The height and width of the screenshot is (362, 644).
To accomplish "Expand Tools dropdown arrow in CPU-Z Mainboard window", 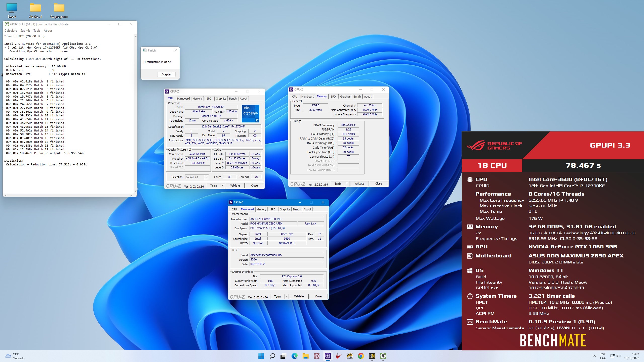I will tap(287, 296).
